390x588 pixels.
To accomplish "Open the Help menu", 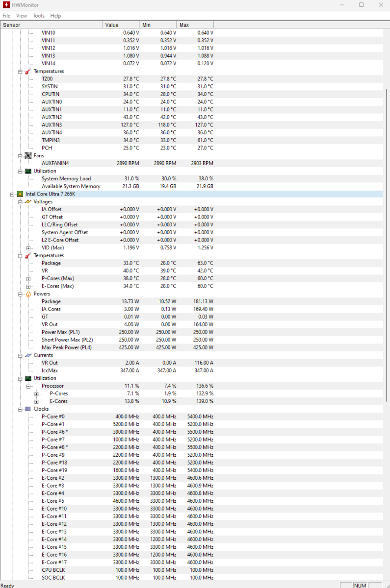I will tap(56, 16).
